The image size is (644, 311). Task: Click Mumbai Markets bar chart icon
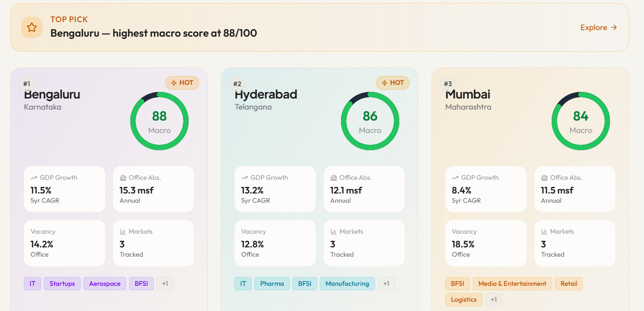(544, 231)
